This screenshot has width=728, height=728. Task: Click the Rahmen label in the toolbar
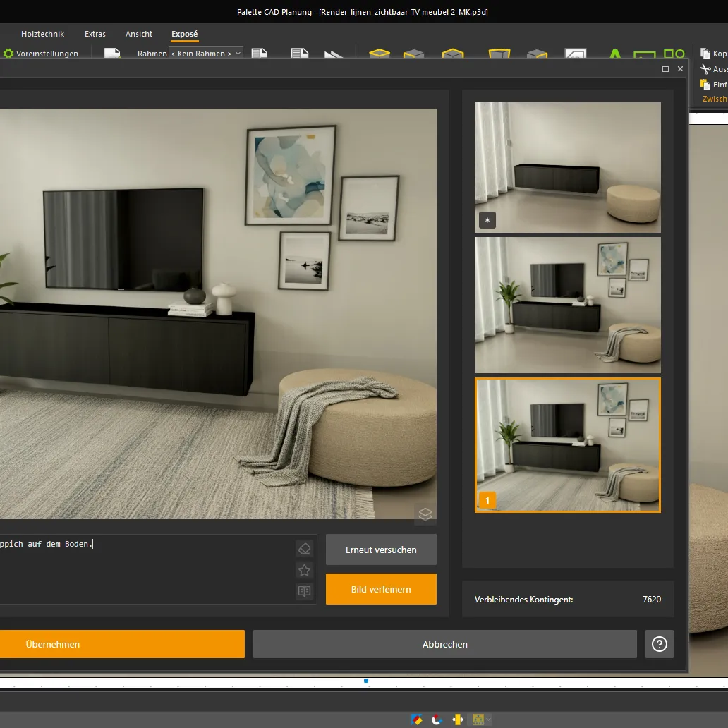coord(152,54)
